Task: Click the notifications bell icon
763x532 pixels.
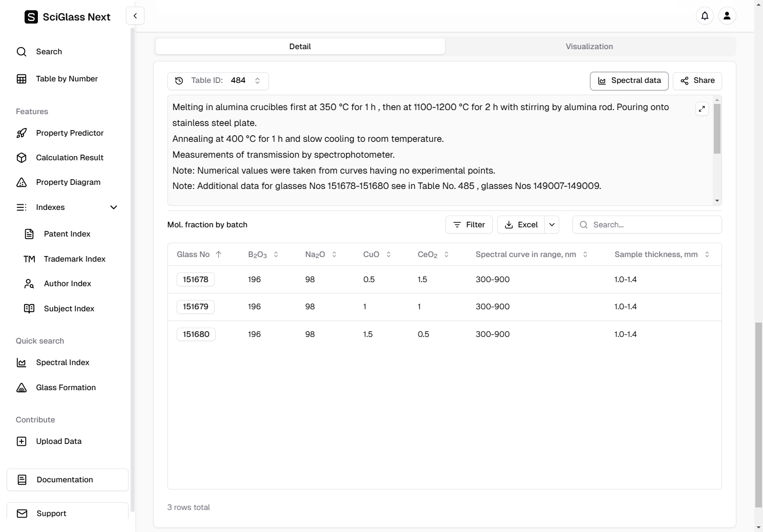Action: pos(705,16)
